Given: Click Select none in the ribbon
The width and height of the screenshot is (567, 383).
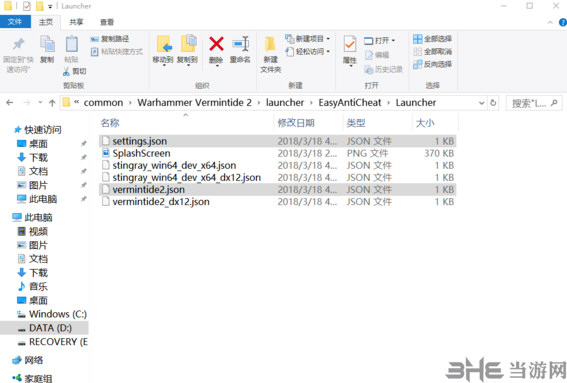Looking at the screenshot, I should (432, 51).
